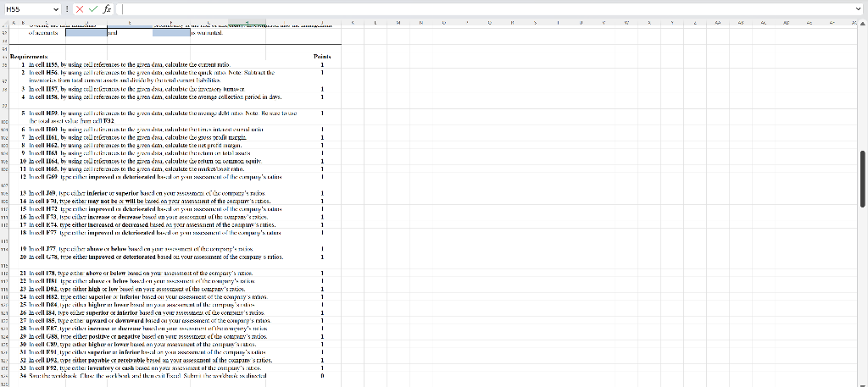Click the Enter checkmark icon in formula bar
This screenshot has height=387, width=868.
click(93, 9)
